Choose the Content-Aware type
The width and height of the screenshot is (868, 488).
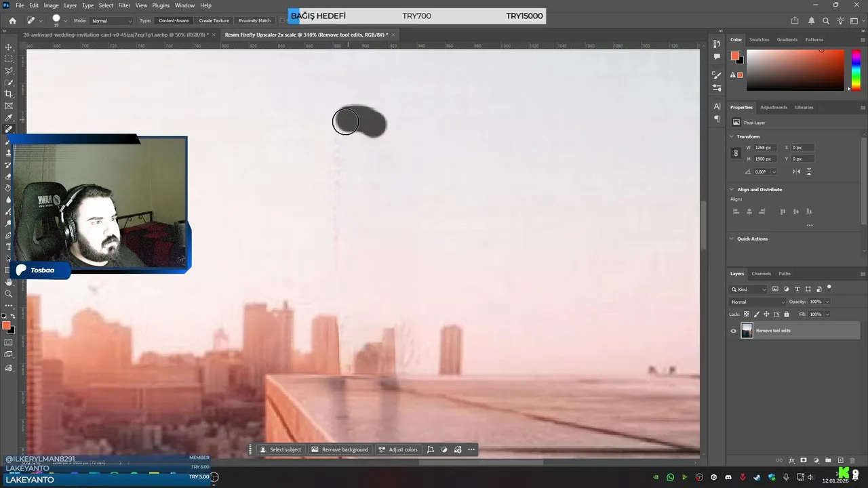coord(174,20)
